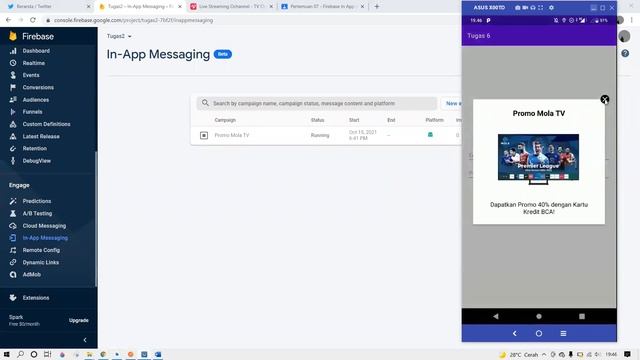The image size is (640, 360).
Task: Open Funnels in the sidebar
Action: [x=32, y=112]
